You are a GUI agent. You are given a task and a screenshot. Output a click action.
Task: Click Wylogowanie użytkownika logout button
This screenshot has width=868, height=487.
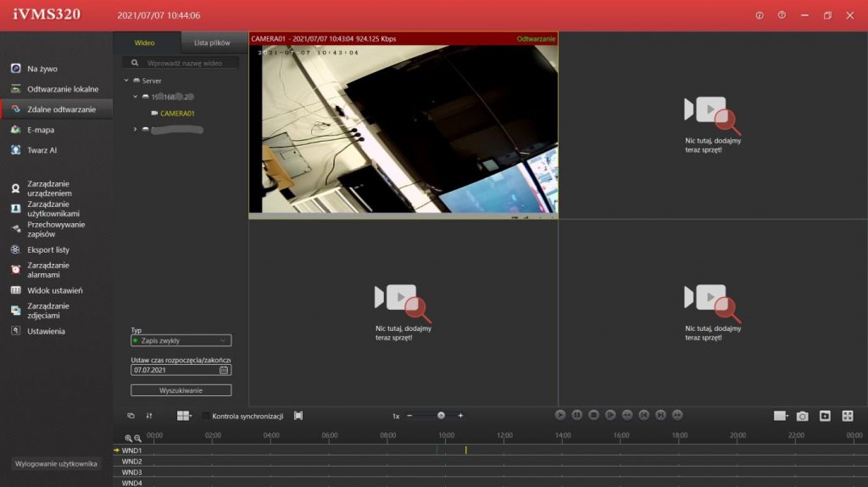coord(57,463)
